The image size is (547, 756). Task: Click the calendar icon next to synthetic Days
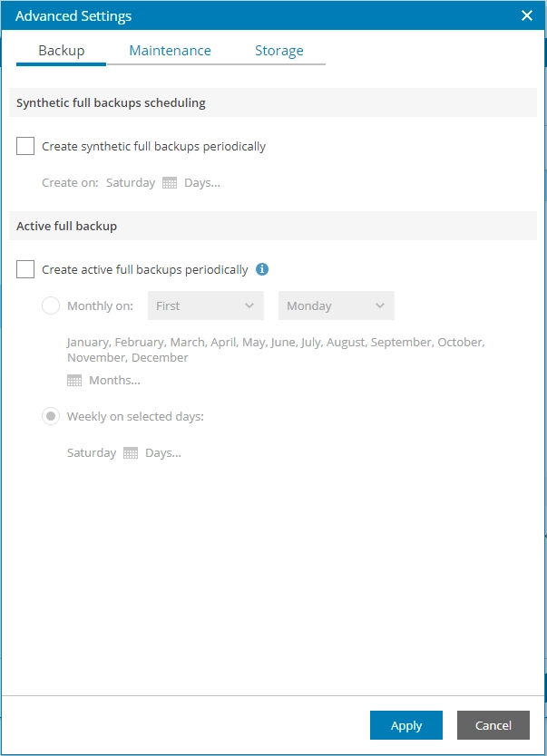tap(170, 182)
